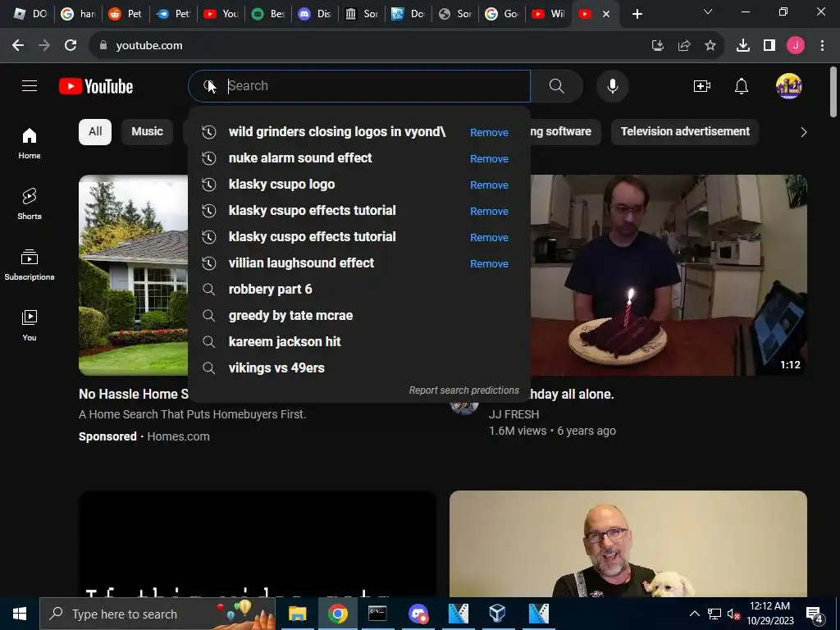Switch to the first DO browser tab
This screenshot has height=630, width=840.
(30, 14)
